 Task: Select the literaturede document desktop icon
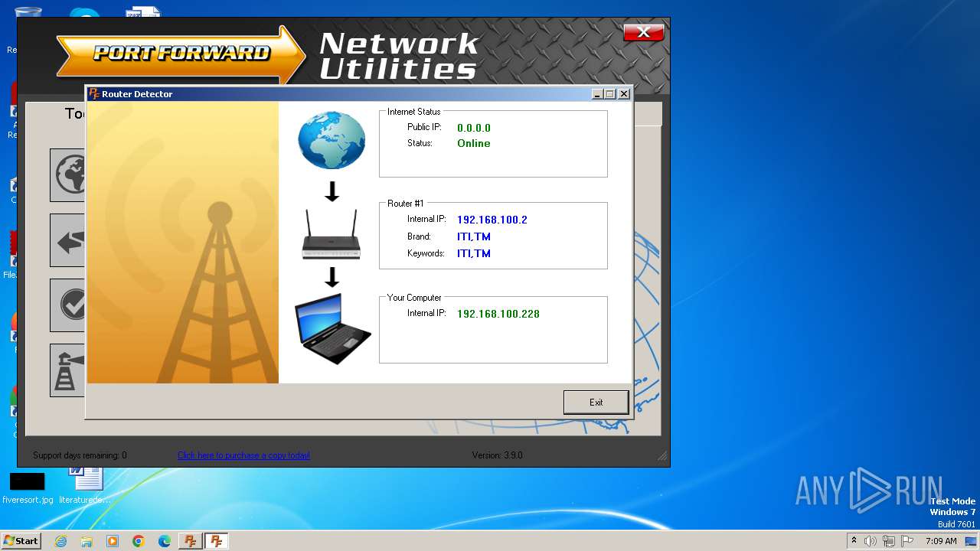click(85, 485)
